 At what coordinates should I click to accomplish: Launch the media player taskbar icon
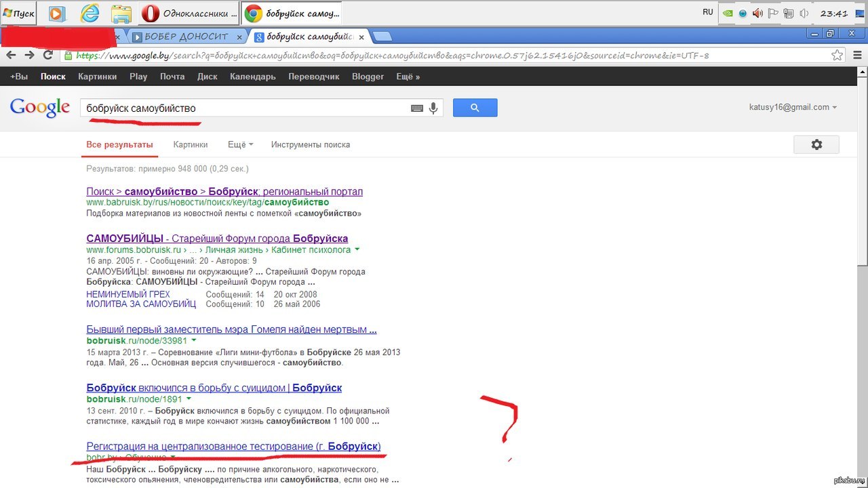(57, 13)
